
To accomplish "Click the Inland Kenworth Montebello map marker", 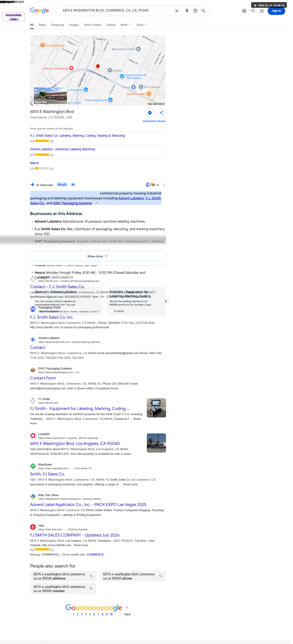I will [122, 76].
